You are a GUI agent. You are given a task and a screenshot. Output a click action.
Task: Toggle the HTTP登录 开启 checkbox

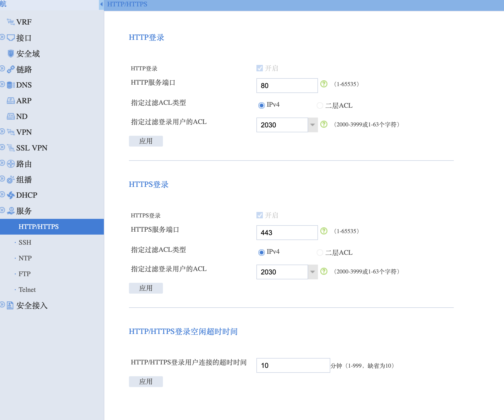pyautogui.click(x=260, y=68)
